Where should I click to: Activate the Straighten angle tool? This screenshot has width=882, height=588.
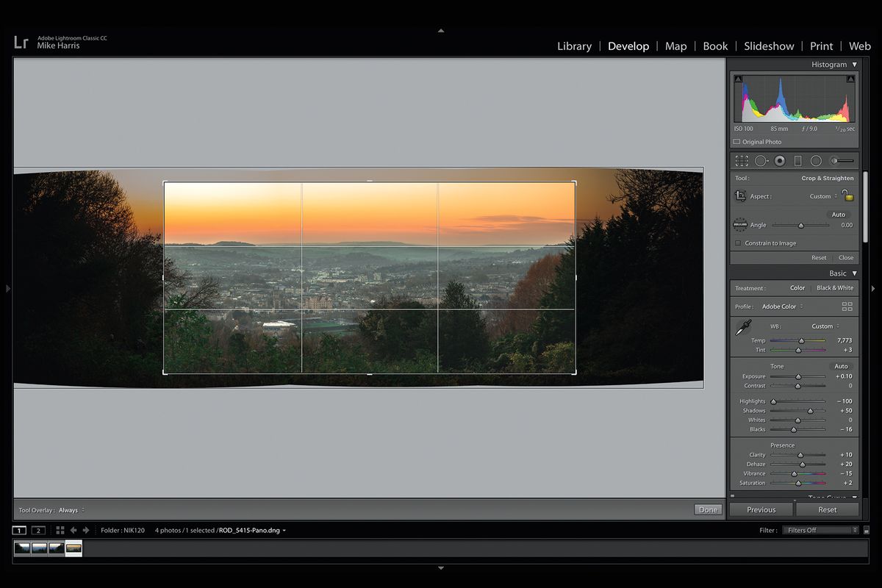[x=740, y=224]
